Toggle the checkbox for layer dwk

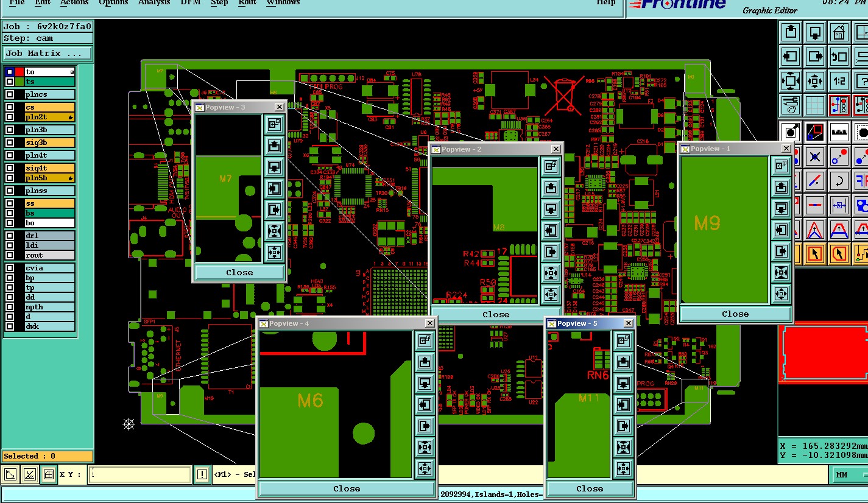10,326
